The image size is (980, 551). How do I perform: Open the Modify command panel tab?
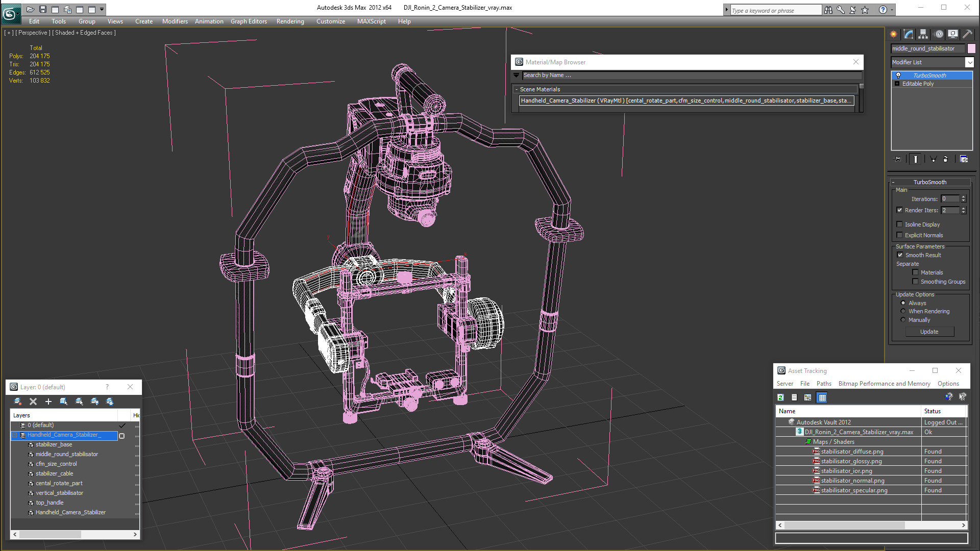[x=909, y=34]
